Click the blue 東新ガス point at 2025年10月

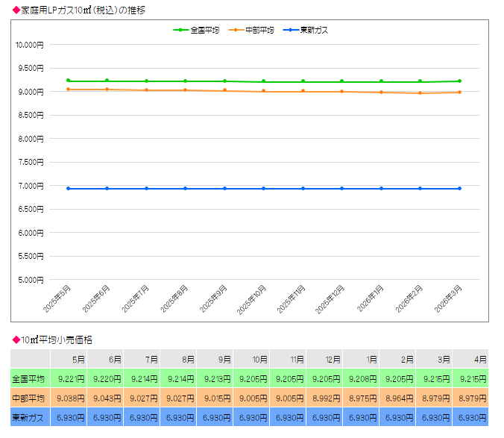coord(263,189)
